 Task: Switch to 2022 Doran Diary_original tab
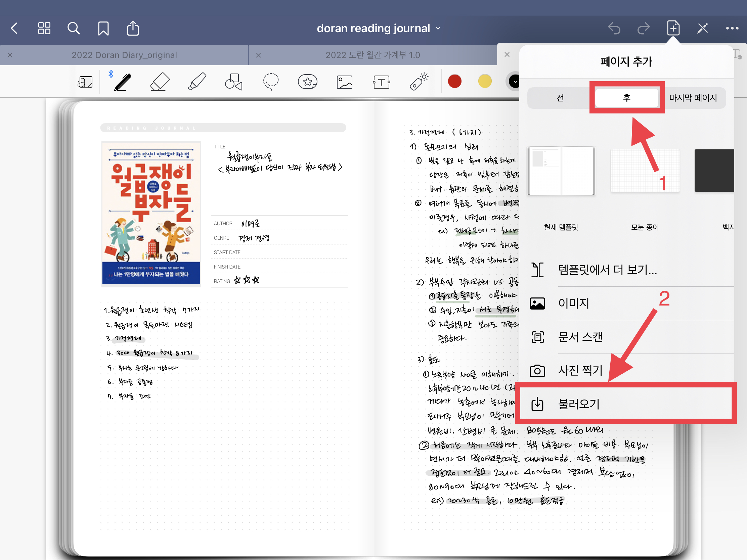pyautogui.click(x=124, y=55)
